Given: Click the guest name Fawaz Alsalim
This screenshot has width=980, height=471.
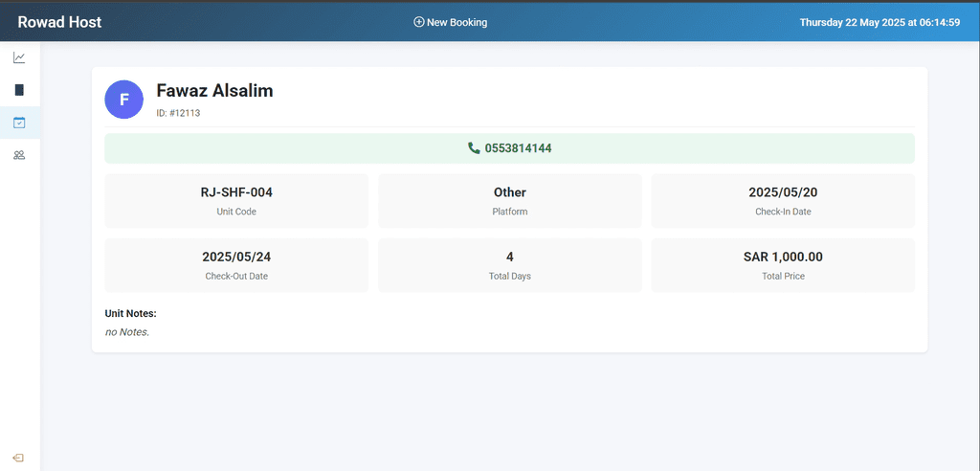Looking at the screenshot, I should pyautogui.click(x=214, y=91).
